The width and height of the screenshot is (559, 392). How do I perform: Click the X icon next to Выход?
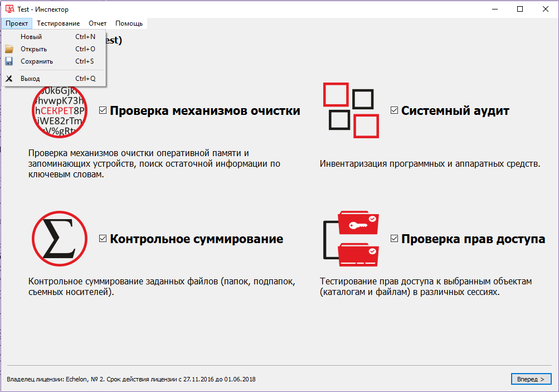pos(9,78)
